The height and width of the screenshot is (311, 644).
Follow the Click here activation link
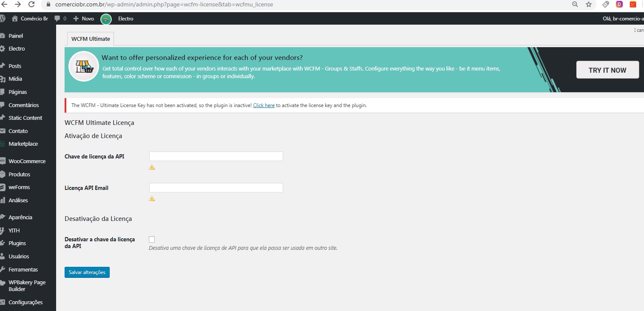[264, 105]
